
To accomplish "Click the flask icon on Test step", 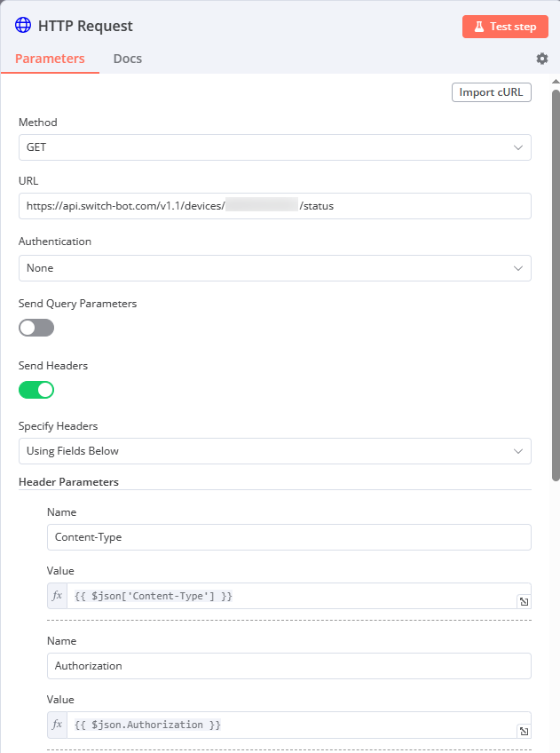I will pyautogui.click(x=479, y=27).
